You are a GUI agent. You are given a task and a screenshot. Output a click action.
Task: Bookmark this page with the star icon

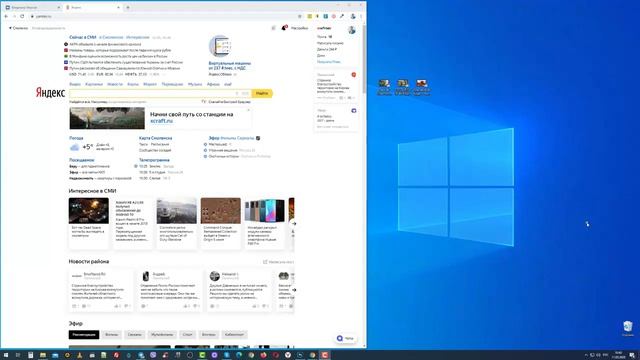pyautogui.click(x=300, y=16)
